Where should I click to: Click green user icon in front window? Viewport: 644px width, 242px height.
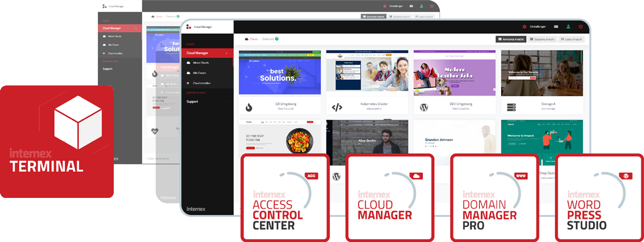pyautogui.click(x=568, y=27)
